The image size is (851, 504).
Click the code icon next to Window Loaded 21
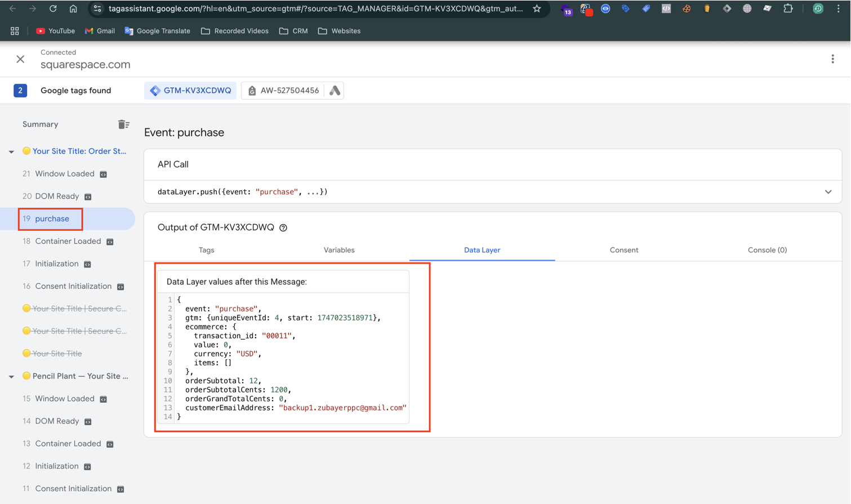pyautogui.click(x=104, y=175)
